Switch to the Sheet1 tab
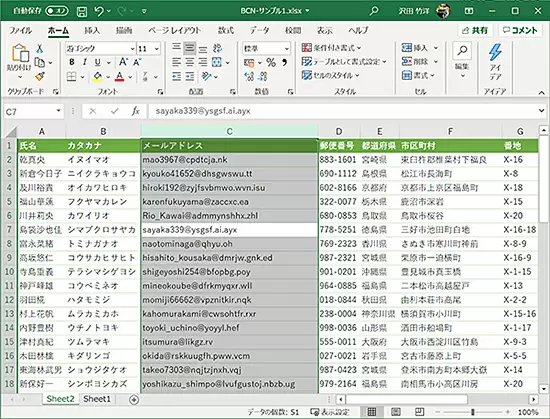 click(97, 399)
